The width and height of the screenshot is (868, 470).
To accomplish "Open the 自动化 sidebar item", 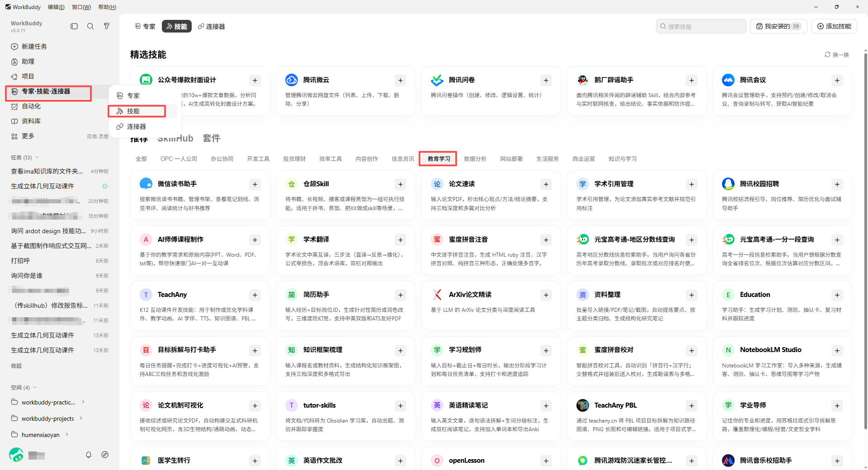I will [59, 106].
